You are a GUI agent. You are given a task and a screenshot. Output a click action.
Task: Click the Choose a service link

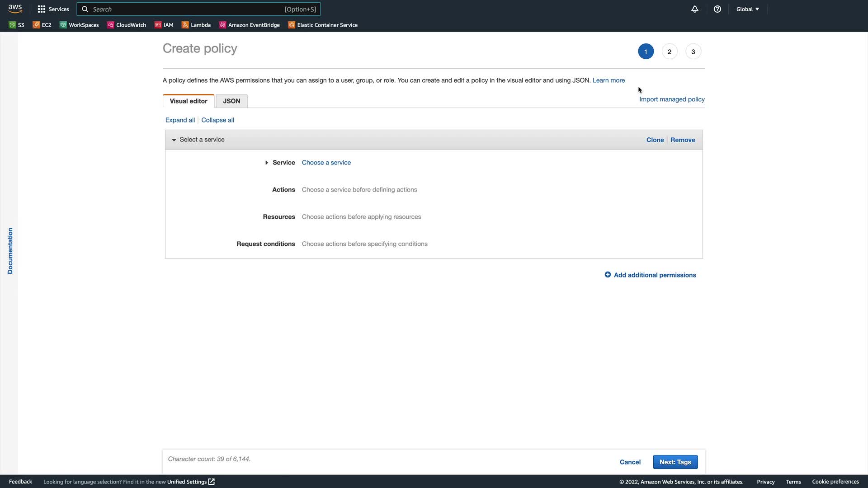point(326,163)
